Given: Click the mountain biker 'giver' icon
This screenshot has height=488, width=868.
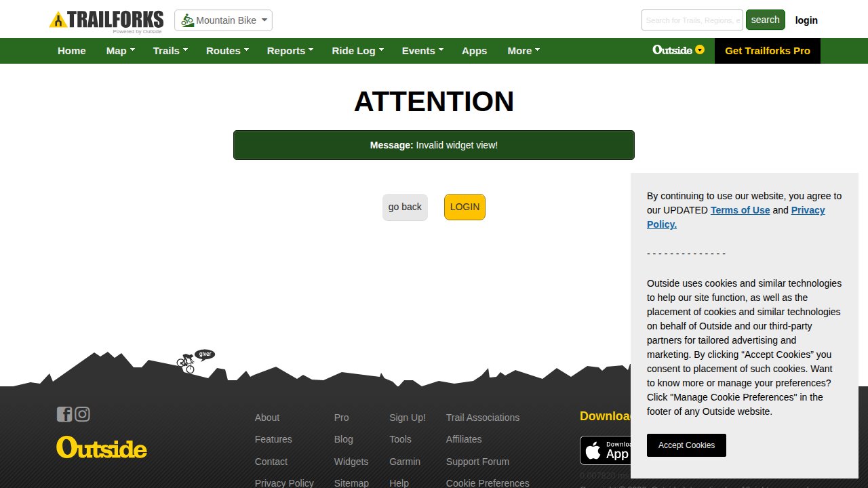Looking at the screenshot, I should tap(186, 363).
